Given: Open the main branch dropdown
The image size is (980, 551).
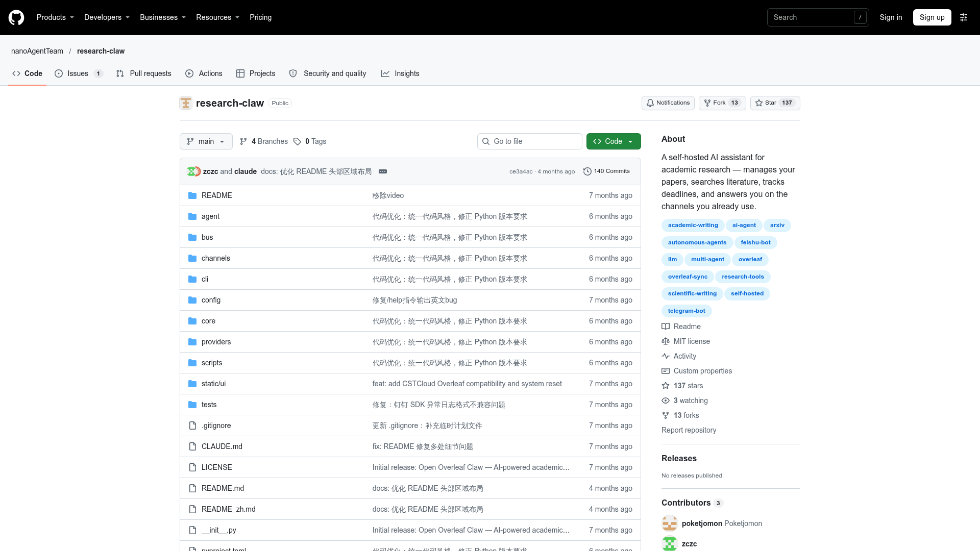Looking at the screenshot, I should click(206, 141).
